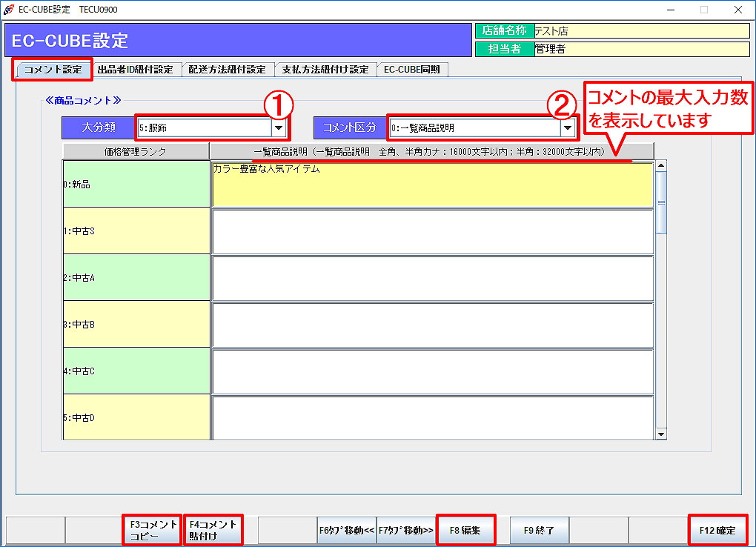Click the 1:中古S comment input field
Viewport: 756px width, 547px height.
click(x=432, y=231)
